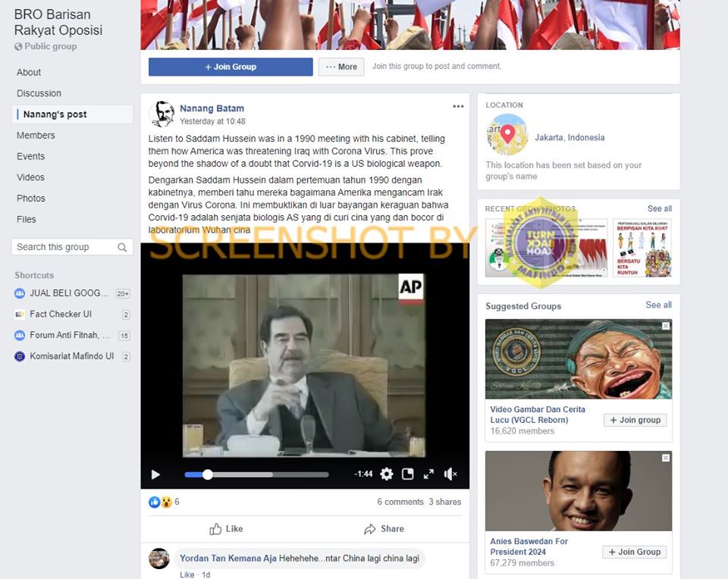The width and height of the screenshot is (728, 579).
Task: Open Video Gambar Dan Cerita Lucu group
Action: (x=538, y=415)
